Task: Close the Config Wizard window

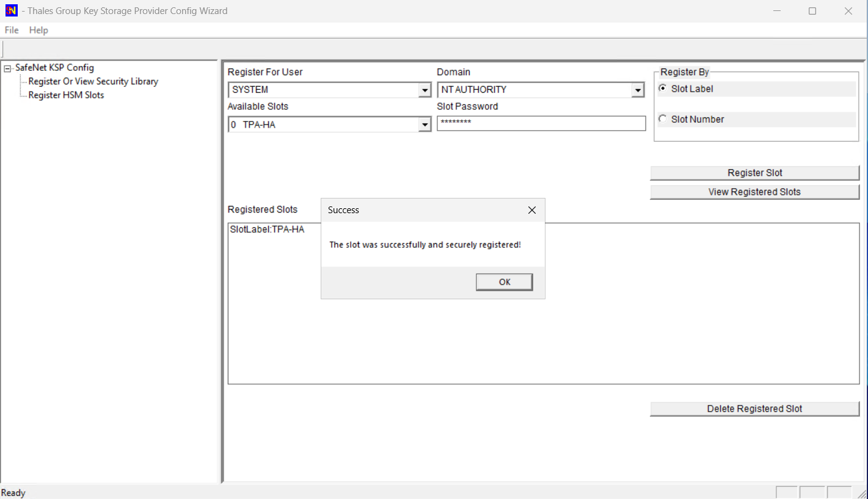Action: pyautogui.click(x=848, y=11)
